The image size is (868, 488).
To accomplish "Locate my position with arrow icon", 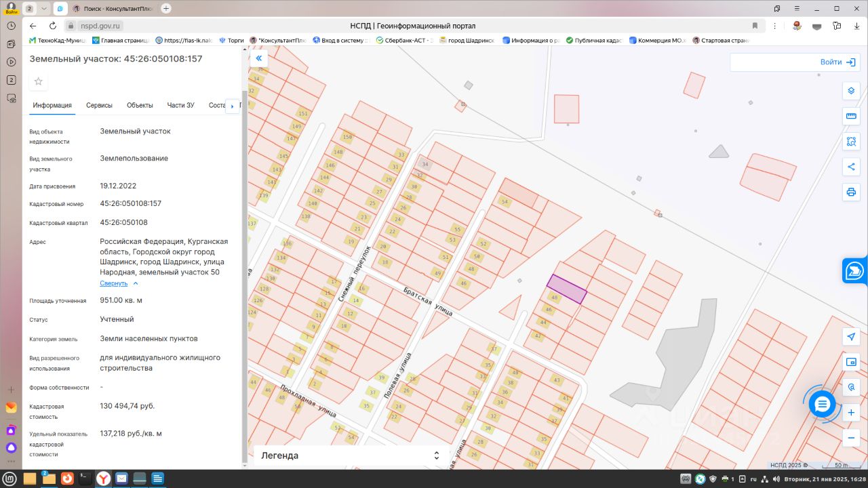I will point(851,337).
